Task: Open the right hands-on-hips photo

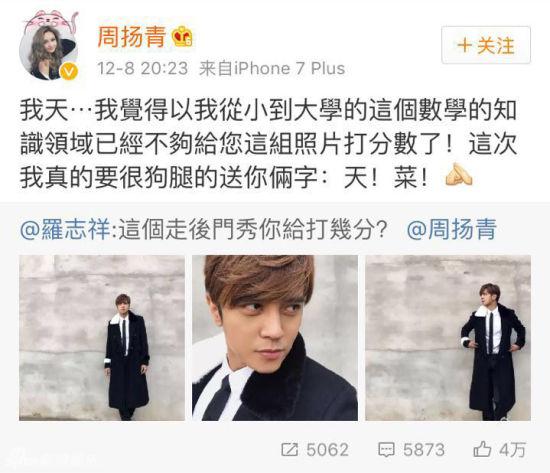Action: 448,338
